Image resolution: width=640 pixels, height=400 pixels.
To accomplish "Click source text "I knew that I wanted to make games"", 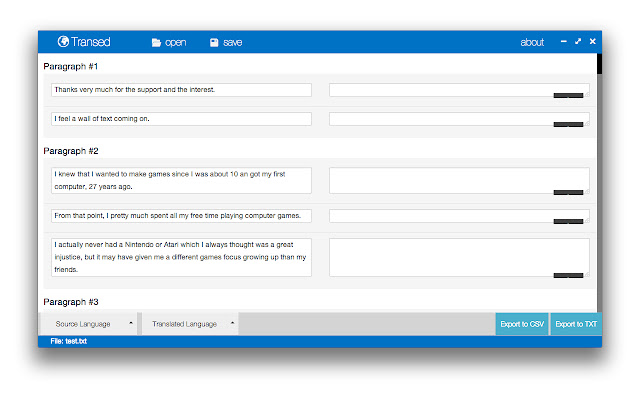I will [181, 180].
